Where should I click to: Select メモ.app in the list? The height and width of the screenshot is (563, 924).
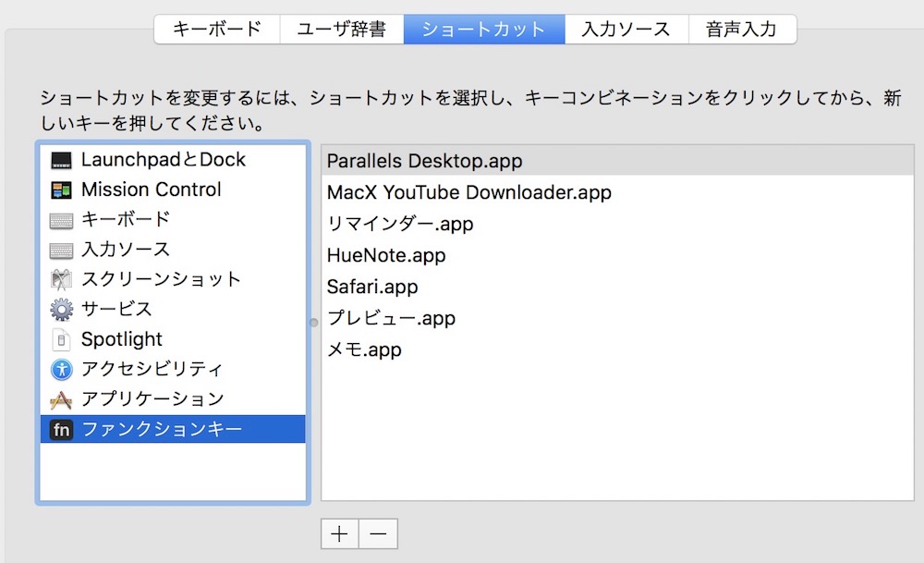click(617, 349)
